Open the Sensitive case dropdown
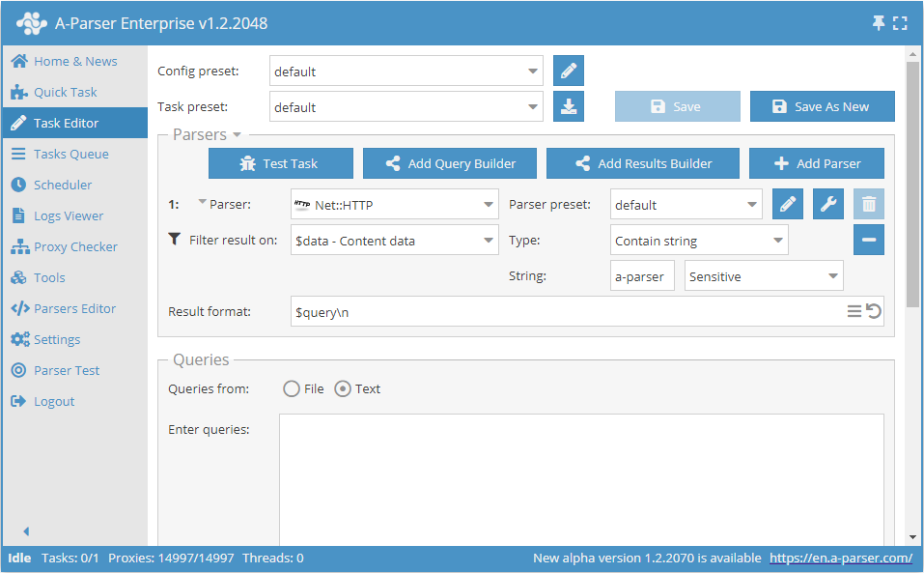Viewport: 924px width, 573px height. coord(763,276)
